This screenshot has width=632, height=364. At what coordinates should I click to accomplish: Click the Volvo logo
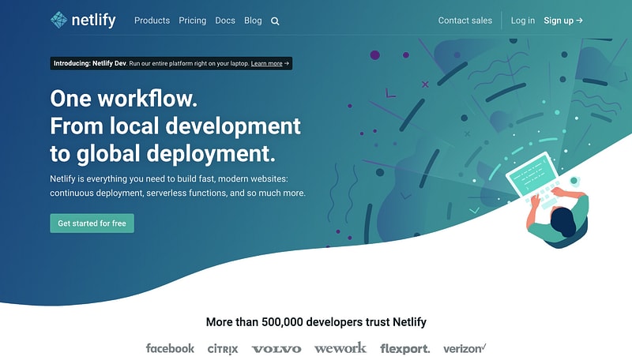[x=276, y=349]
